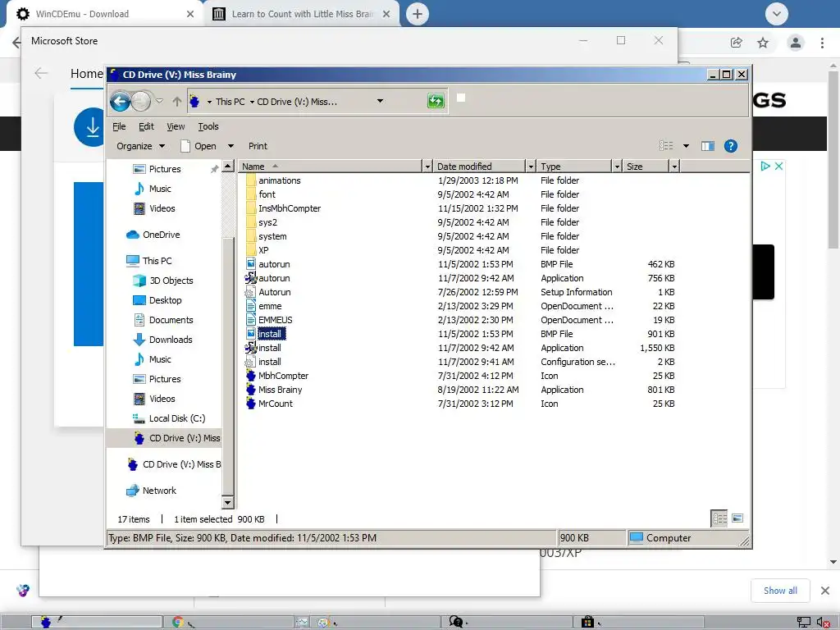
Task: Open the browser three-dot menu
Action: click(x=822, y=43)
